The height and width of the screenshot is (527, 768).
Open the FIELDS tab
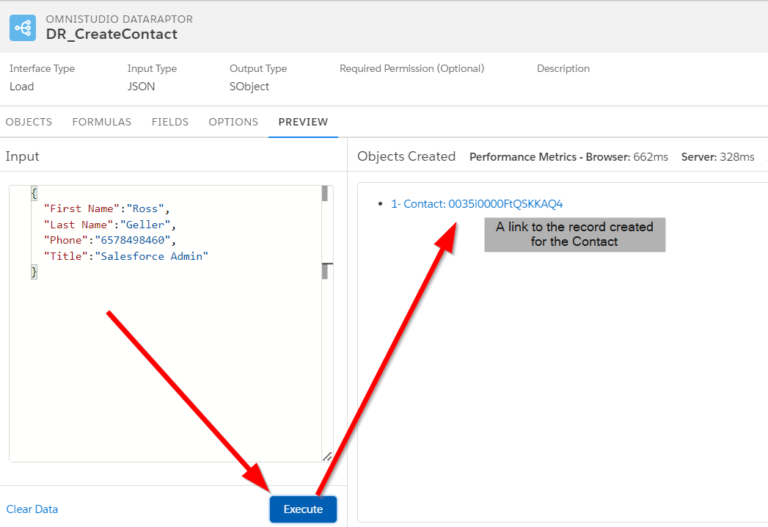tap(170, 122)
